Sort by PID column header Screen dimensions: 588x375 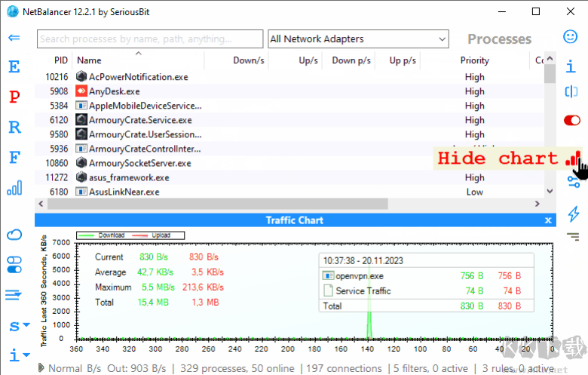60,60
